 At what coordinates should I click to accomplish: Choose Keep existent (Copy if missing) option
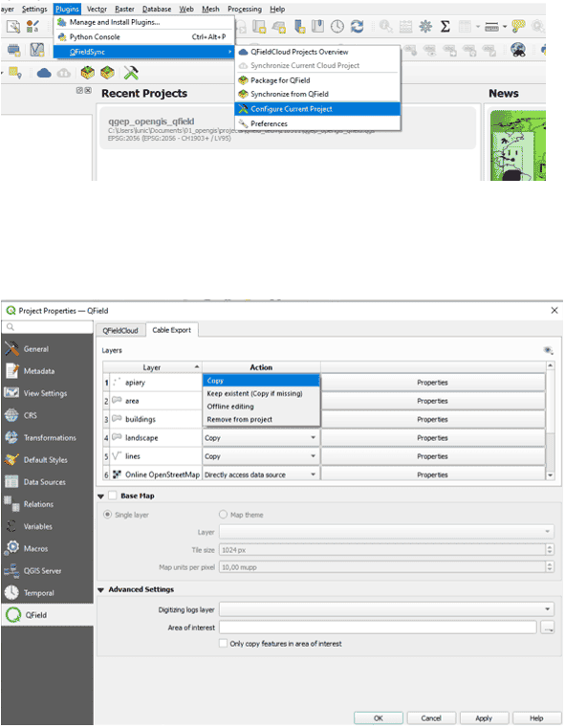click(261, 394)
